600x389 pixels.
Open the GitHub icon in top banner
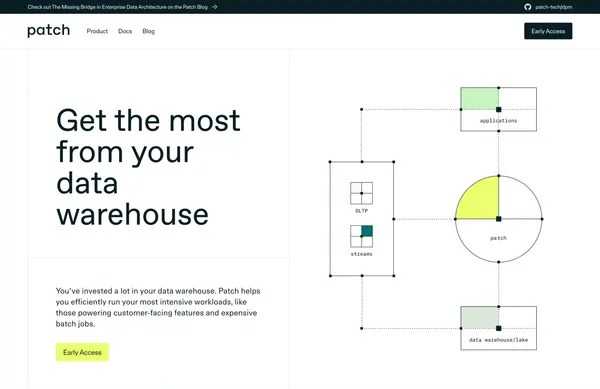pyautogui.click(x=528, y=7)
